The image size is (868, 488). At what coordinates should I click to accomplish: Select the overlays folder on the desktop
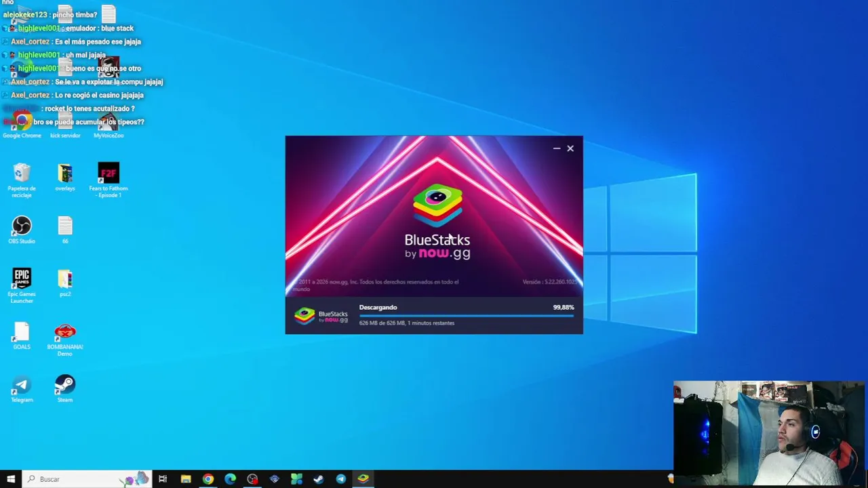click(65, 176)
